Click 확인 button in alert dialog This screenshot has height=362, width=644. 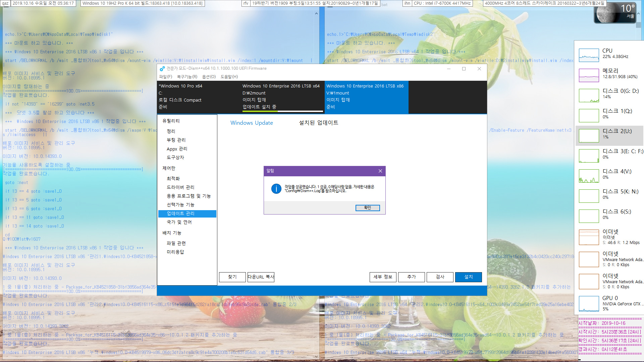tap(368, 208)
